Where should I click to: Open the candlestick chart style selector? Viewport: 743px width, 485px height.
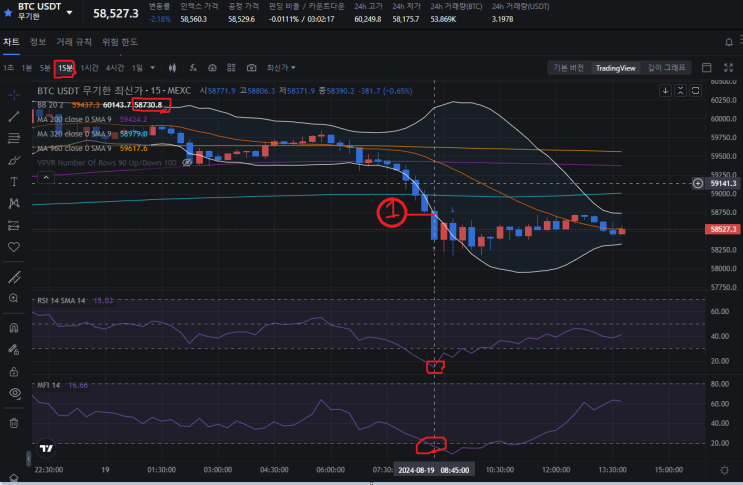(172, 68)
